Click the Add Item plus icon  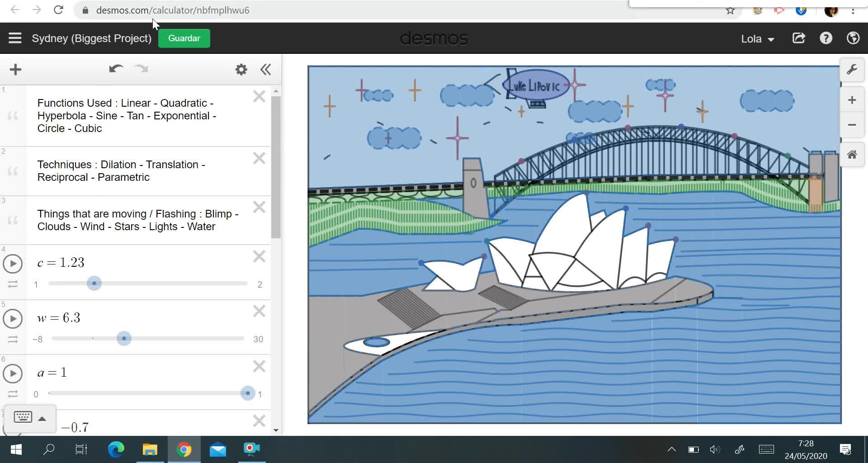point(15,70)
